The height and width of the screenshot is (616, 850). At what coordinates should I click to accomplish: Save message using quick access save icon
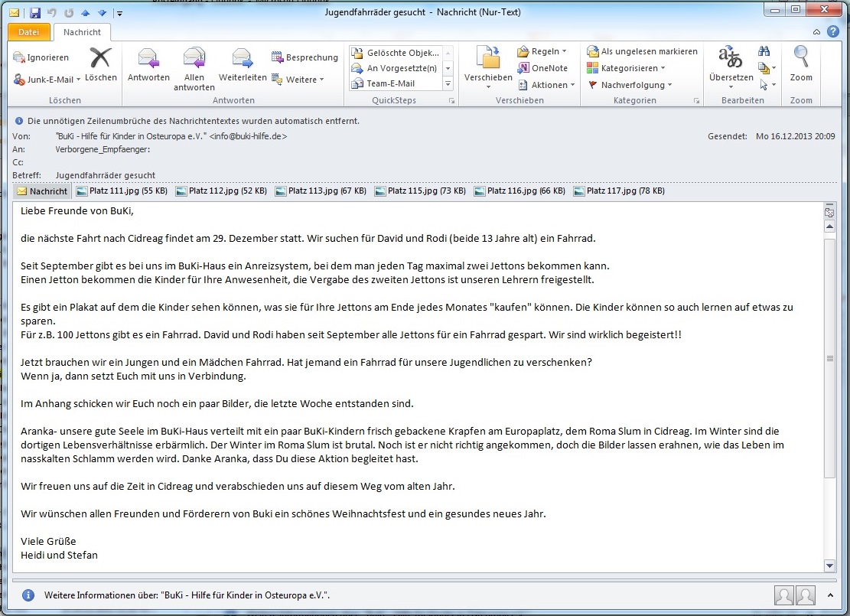point(35,11)
